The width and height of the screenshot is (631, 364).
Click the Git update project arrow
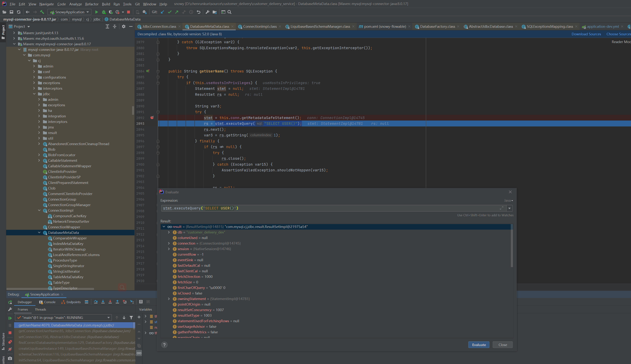tap(163, 12)
